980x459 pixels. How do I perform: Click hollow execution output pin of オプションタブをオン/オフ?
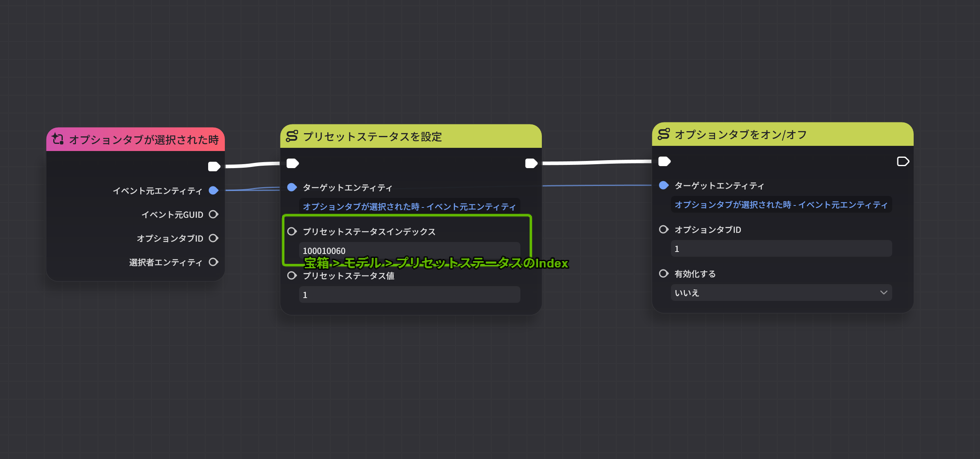(903, 161)
